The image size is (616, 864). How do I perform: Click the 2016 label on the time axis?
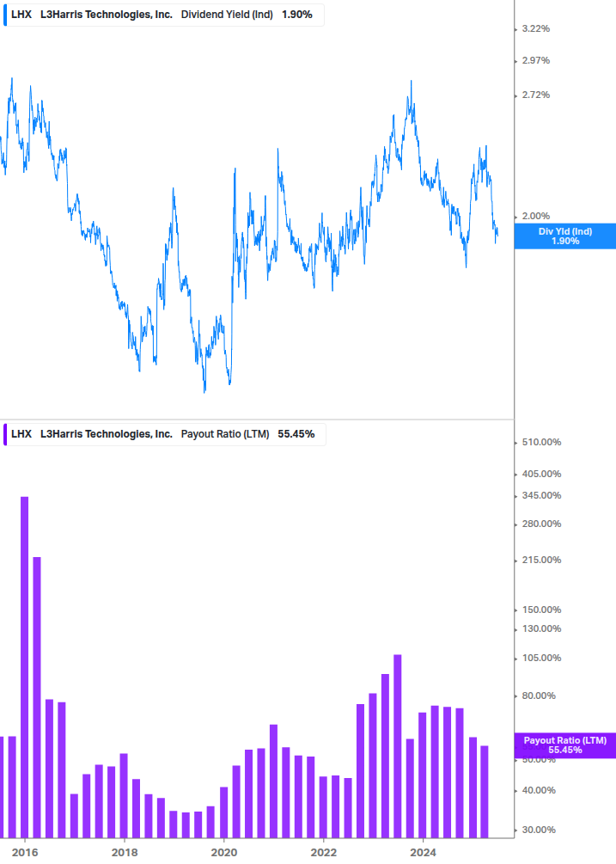pos(25,853)
